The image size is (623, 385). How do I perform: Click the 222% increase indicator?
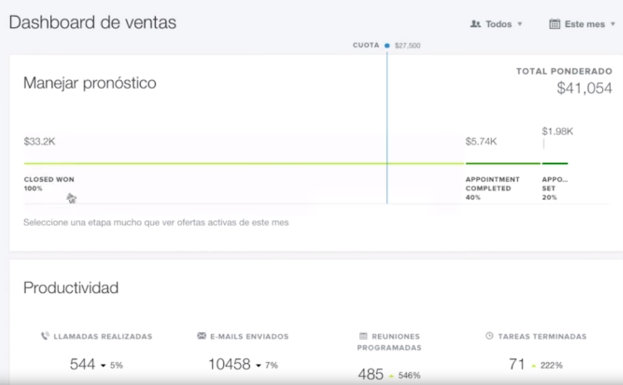(x=547, y=365)
